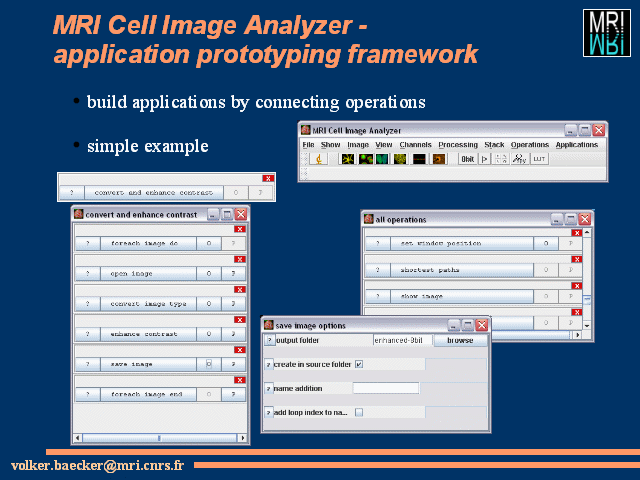Click the 'open image' operation button
Viewport: 640px width, 480px height.
tap(148, 273)
